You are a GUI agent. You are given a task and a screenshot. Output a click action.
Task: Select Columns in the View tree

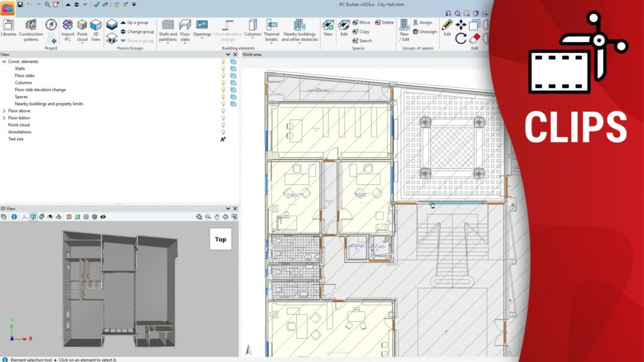(x=23, y=82)
